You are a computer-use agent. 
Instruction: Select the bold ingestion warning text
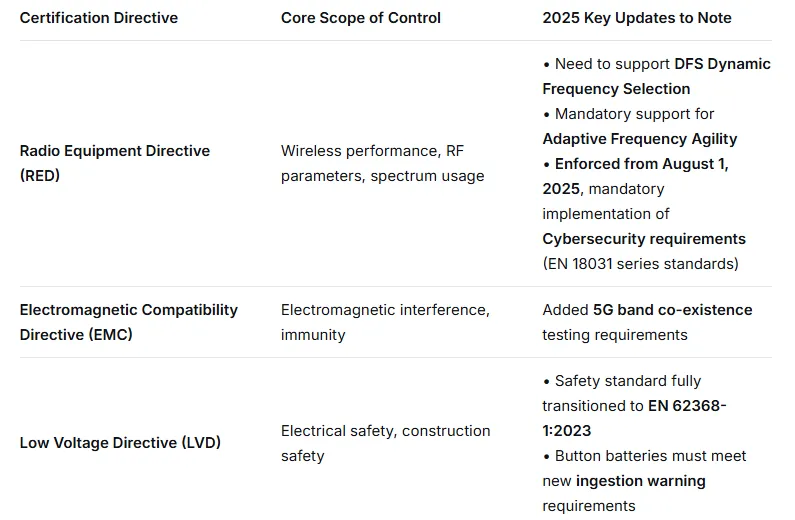(x=640, y=481)
